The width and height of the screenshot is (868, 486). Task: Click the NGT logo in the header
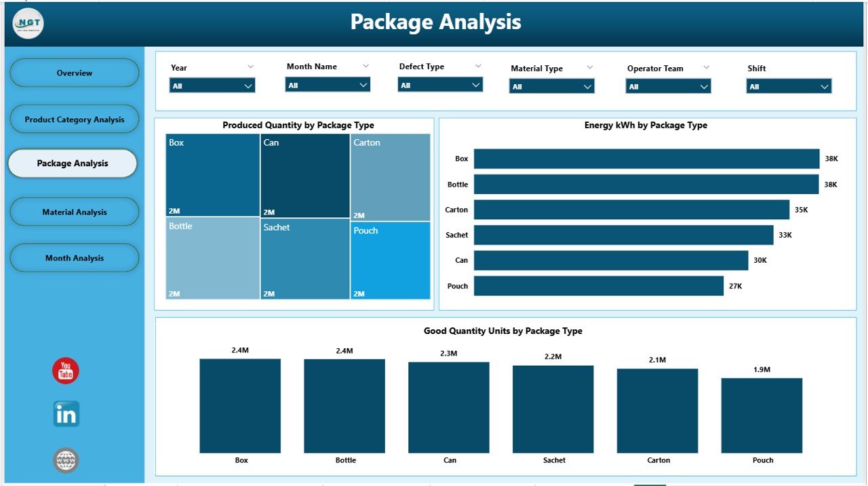(x=27, y=23)
